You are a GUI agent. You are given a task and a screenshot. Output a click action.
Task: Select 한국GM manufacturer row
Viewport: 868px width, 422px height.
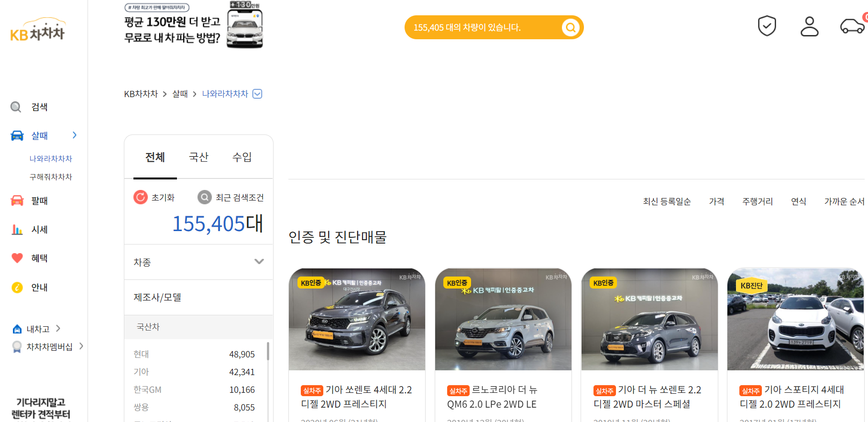pyautogui.click(x=194, y=389)
